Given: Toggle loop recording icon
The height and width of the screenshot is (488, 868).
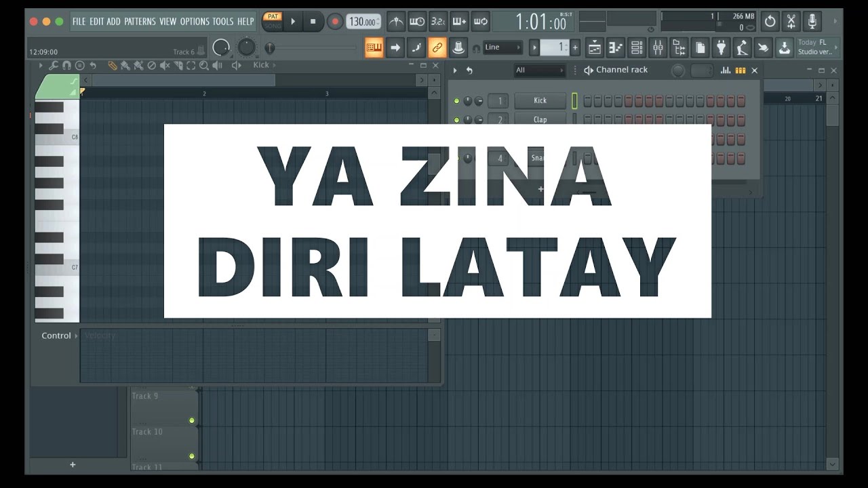Looking at the screenshot, I should pyautogui.click(x=480, y=22).
